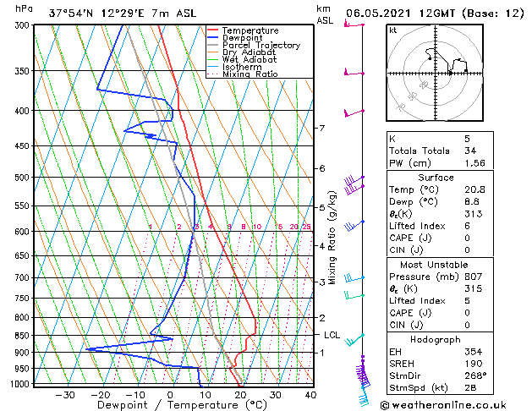
Task: Click the red Temperature line sample in legend
Action: (213, 30)
